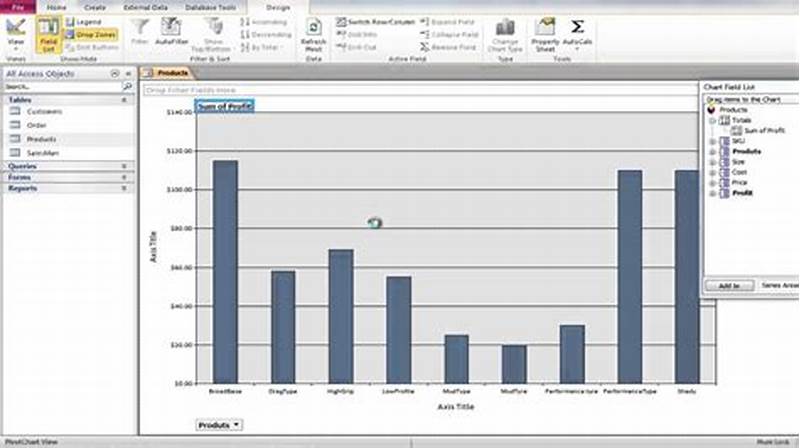Expand the SKU field node
Screen dimensions: 800x448
[x=713, y=141]
